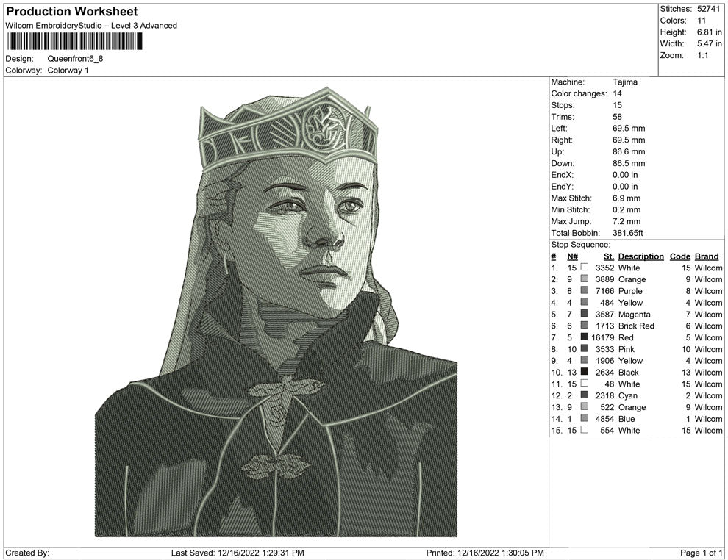This screenshot has width=728, height=560.
Task: Select the Yellow swatch with 484 stitches
Action: [x=585, y=302]
